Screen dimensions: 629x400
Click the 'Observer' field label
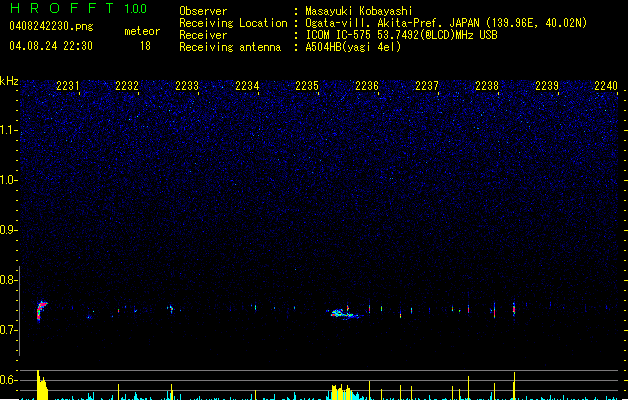click(x=203, y=11)
